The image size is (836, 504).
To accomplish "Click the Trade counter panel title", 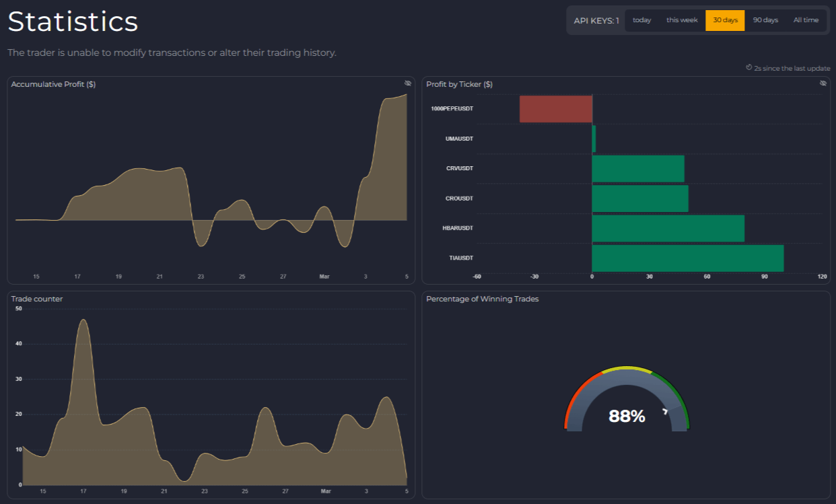I will 36,298.
